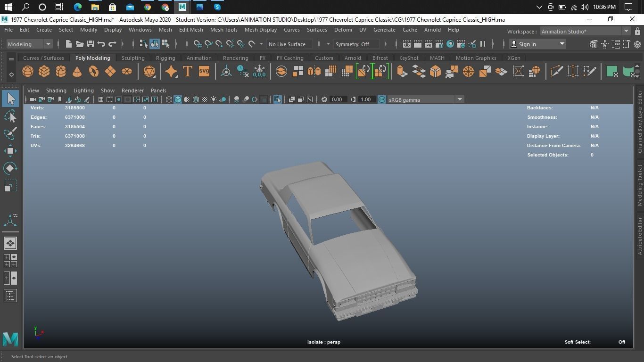Viewport: 644px width, 362px height.
Task: Click the Save scene floppy icon
Action: [x=91, y=44]
